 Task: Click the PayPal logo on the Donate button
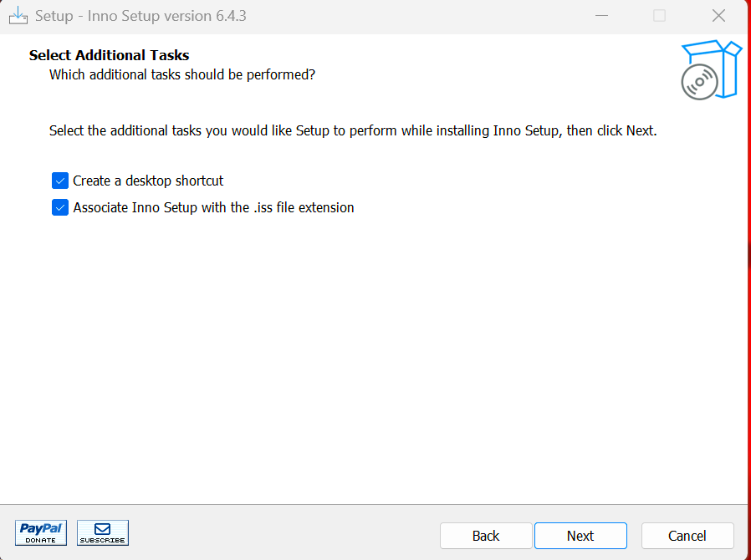[40, 528]
